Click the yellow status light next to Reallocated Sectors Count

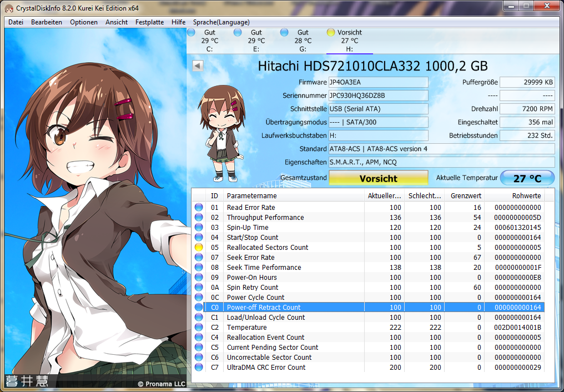[198, 247]
